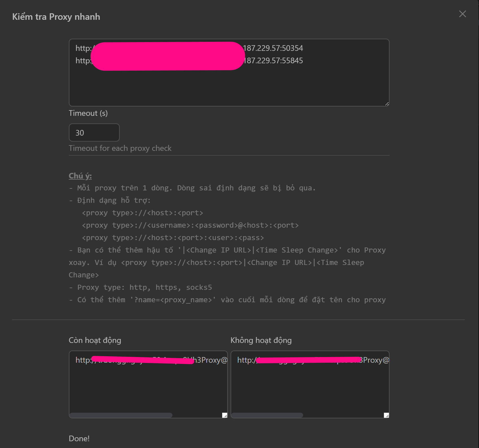Click the Timeout field showing 30
479x448 pixels.
94,132
